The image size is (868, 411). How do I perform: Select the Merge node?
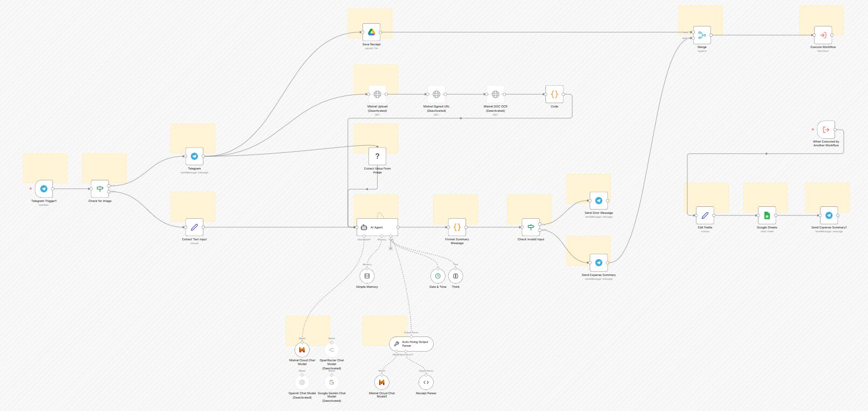click(702, 35)
